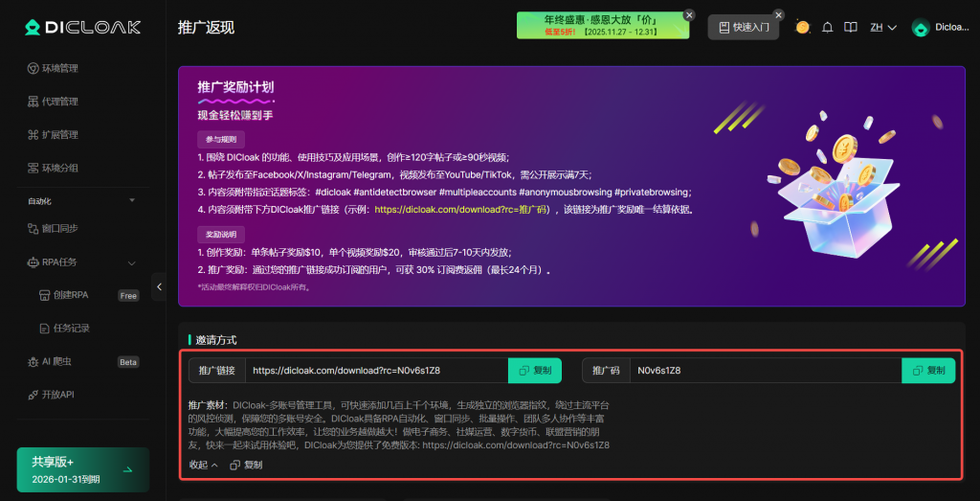Dismiss the 快速入门 quick start popup

[x=778, y=15]
